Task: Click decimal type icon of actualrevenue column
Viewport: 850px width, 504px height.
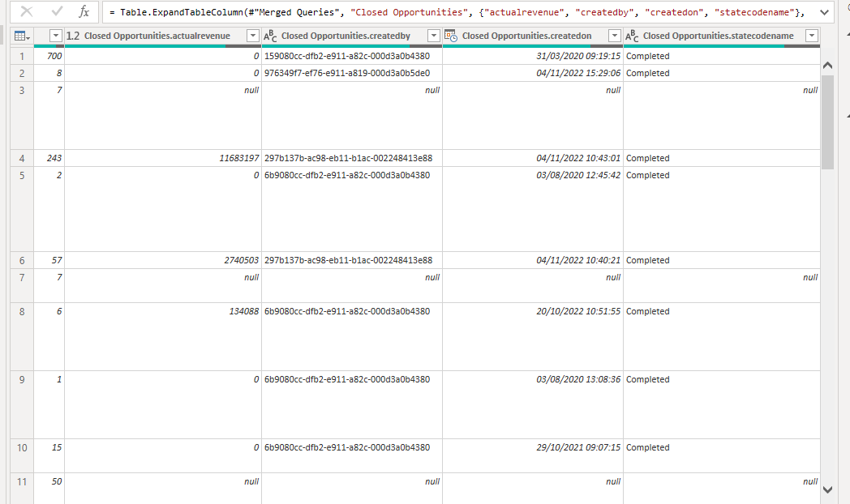Action: click(x=73, y=36)
